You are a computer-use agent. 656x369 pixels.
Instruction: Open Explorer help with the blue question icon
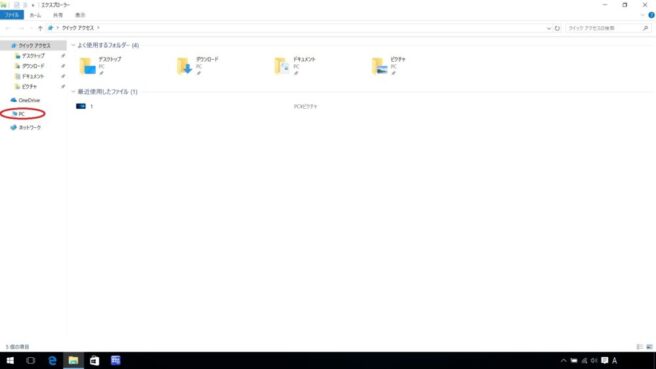pos(651,15)
